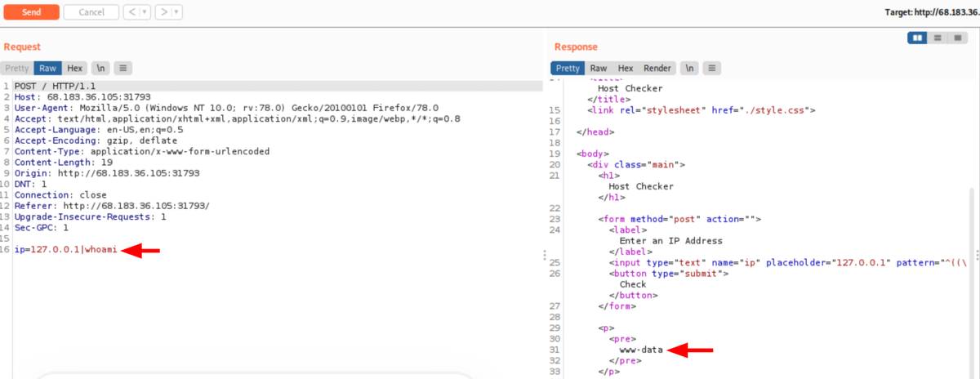Screen dimensions: 980x379
Task: Click the Target URL label
Action: (932, 12)
